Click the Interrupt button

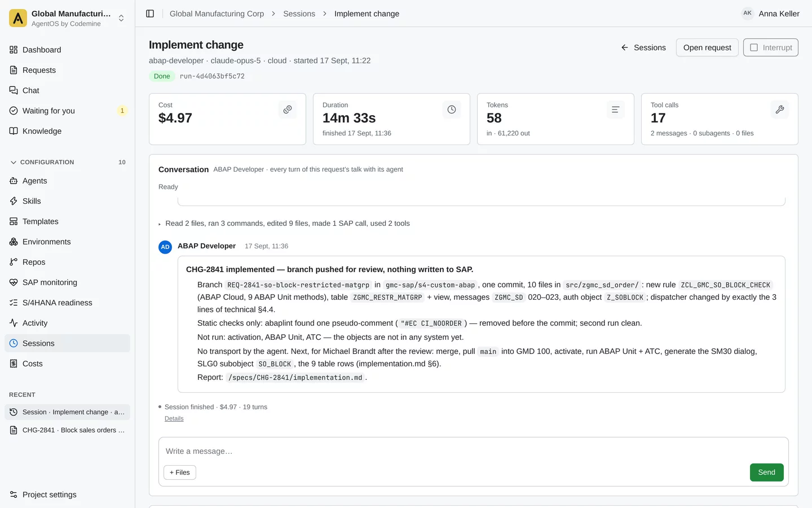(771, 47)
